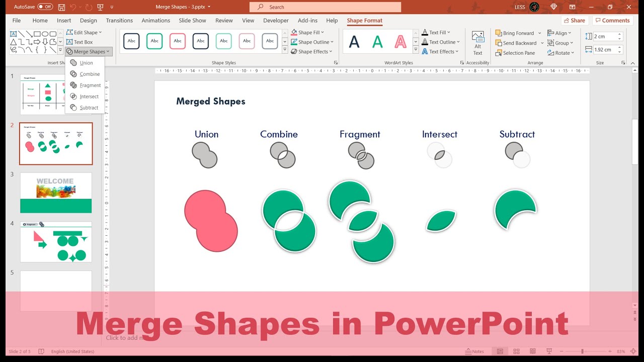644x362 pixels.
Task: Choose Fragment from Merge Shapes menu
Action: (85, 85)
